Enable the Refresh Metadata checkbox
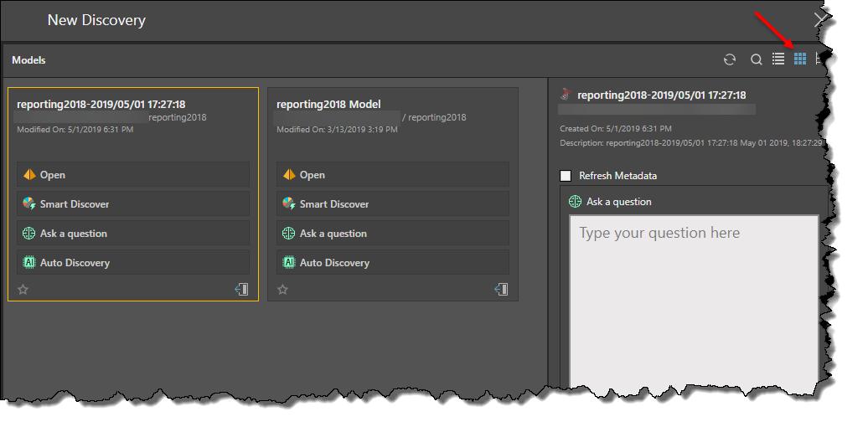This screenshot has height=422, width=868. click(566, 176)
